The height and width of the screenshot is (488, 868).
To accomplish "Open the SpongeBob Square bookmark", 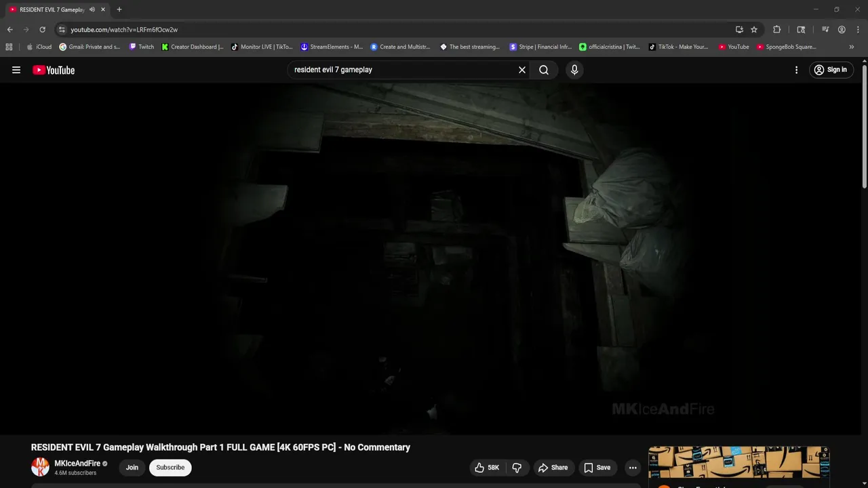I will [787, 47].
